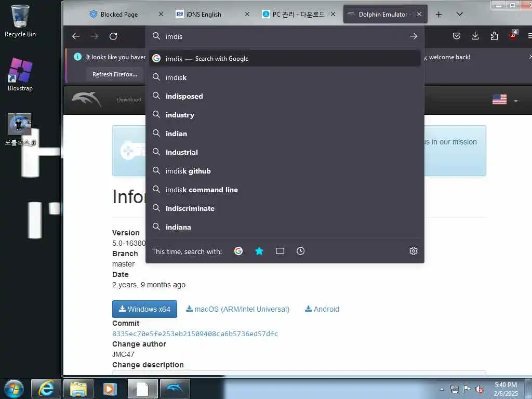Open the Download menu in Dolphin site nav
The width and height of the screenshot is (532, 399).
pyautogui.click(x=129, y=99)
